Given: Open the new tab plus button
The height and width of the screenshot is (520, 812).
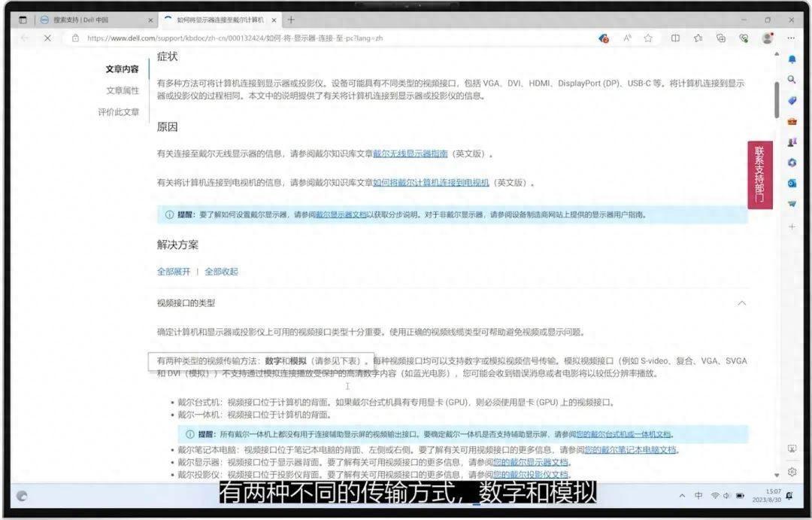Looking at the screenshot, I should [291, 20].
